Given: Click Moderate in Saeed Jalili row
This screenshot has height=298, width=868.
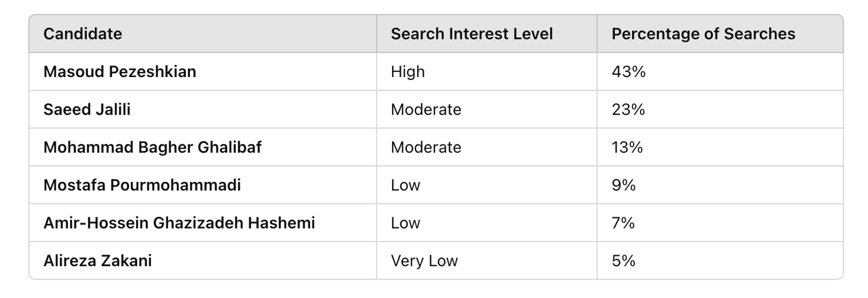Looking at the screenshot, I should [426, 110].
